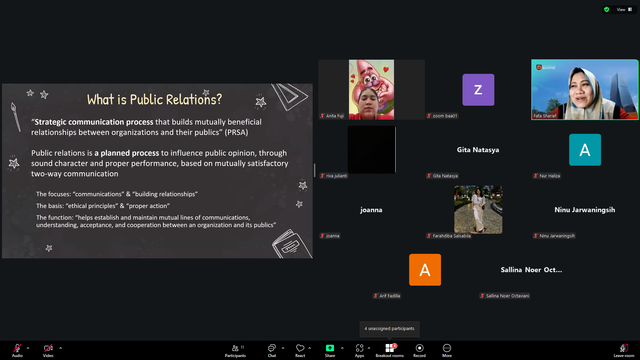Expand the video options arrow beside Video
The height and width of the screenshot is (360, 640).
click(x=60, y=348)
